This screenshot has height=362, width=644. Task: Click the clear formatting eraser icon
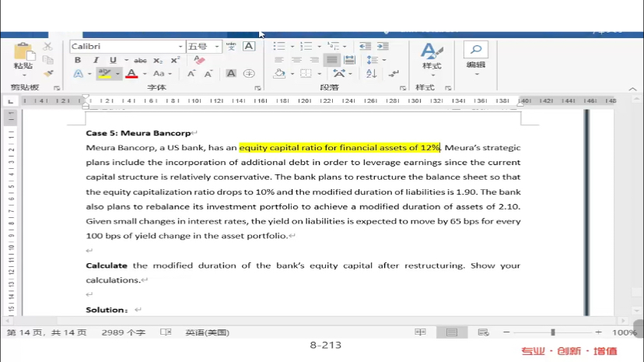pos(198,60)
